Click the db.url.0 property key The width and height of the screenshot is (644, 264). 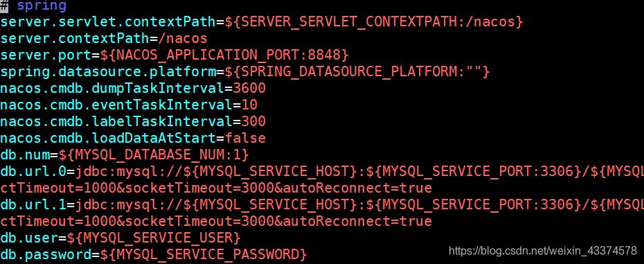(x=33, y=171)
